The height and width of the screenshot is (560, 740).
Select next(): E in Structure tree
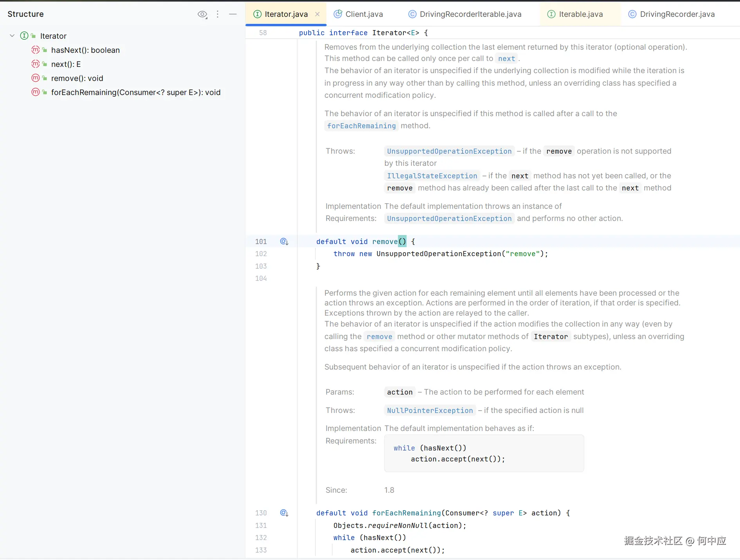tap(66, 64)
